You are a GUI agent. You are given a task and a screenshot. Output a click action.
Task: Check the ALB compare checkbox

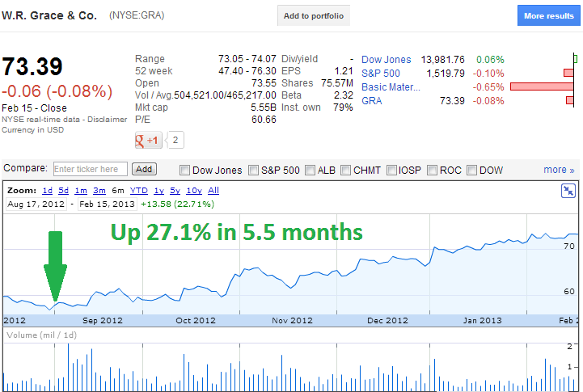(310, 171)
